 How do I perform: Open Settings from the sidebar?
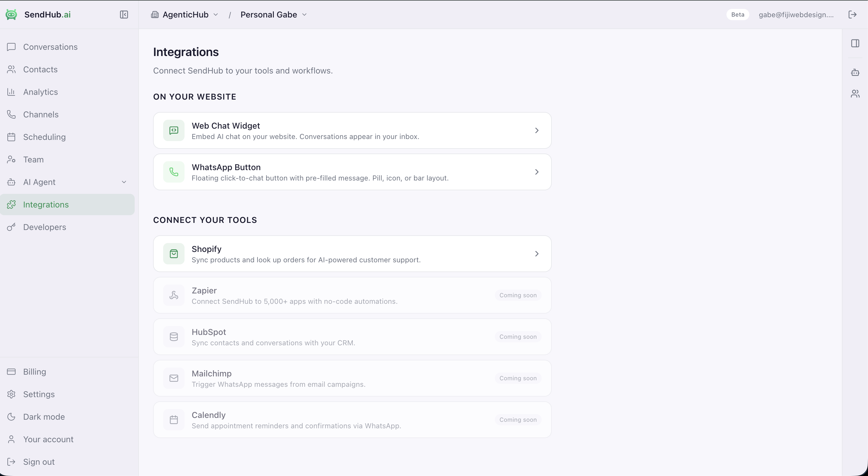click(x=67, y=394)
